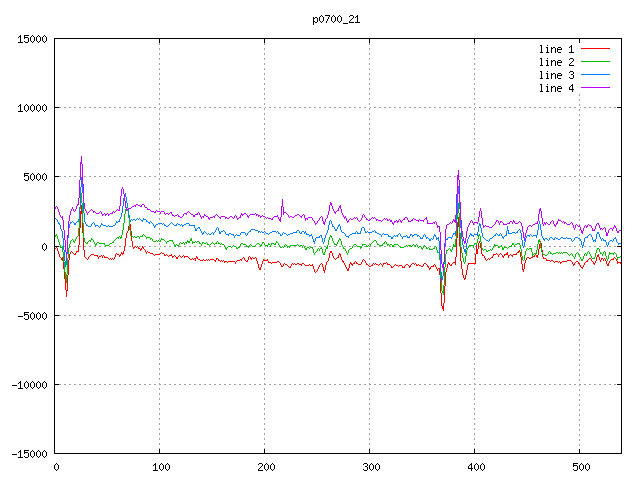Click the blue legend sample for line 3
This screenshot has height=480, width=640.
(x=595, y=74)
